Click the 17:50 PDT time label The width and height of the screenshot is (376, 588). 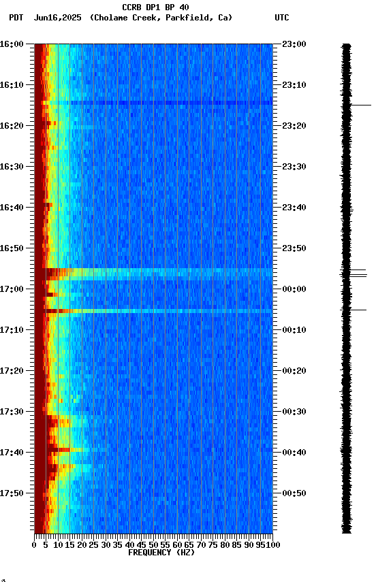click(12, 494)
